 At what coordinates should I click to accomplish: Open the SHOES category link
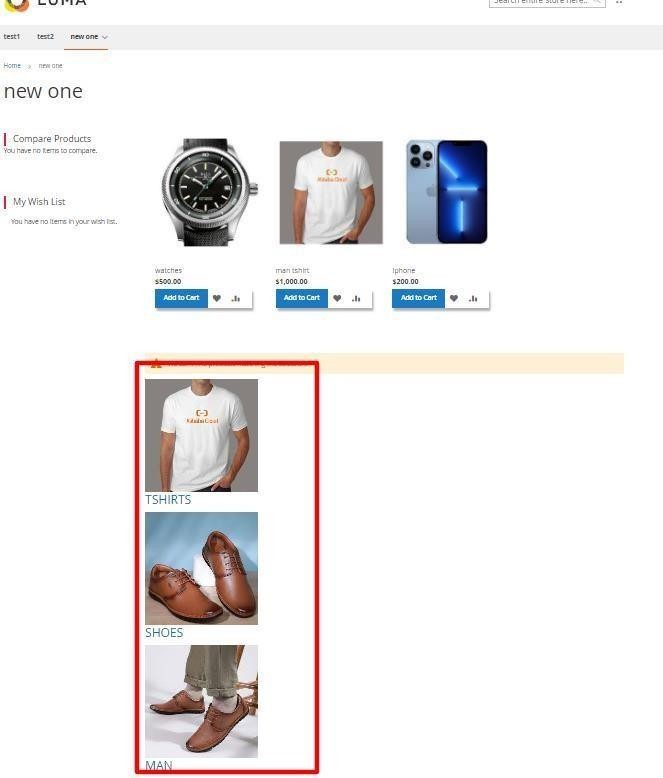pos(164,633)
